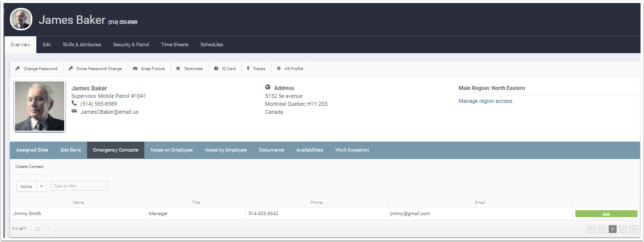The height and width of the screenshot is (242, 644).
Task: Open the Availabilities tab
Action: click(310, 150)
